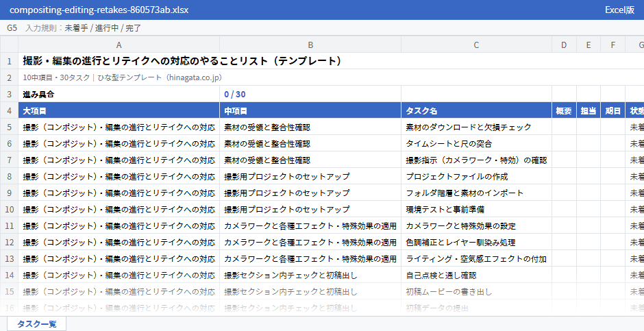Click the cell 環境テストと事前準備

[476, 209]
